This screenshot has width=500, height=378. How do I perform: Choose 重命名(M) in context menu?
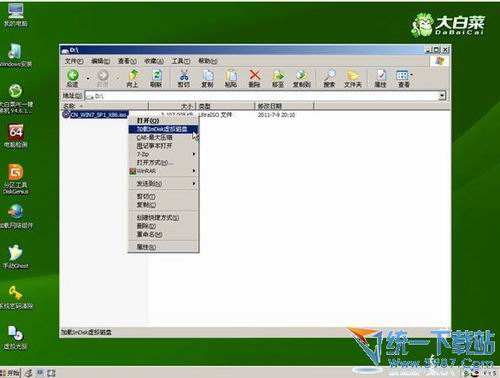(163, 234)
